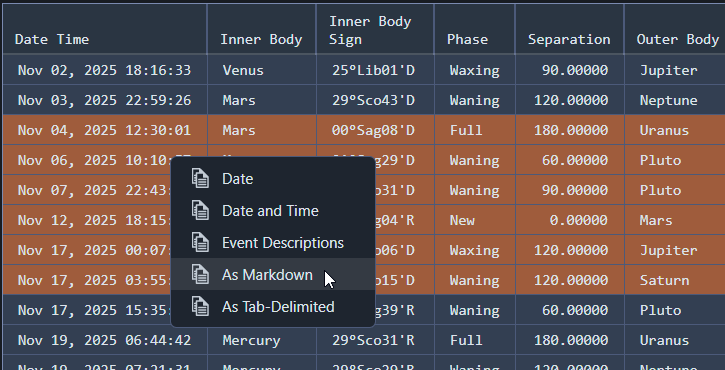Click Mars in the Nov 03 row
This screenshot has height=370, width=725.
pyautogui.click(x=262, y=100)
